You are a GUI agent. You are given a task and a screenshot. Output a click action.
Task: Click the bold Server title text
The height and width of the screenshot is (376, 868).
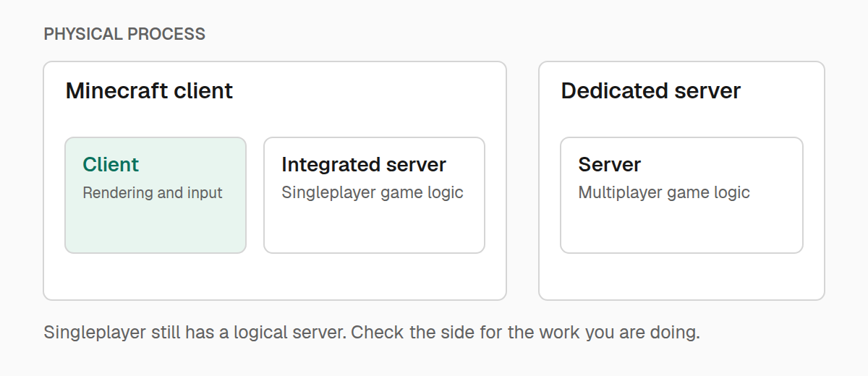610,165
